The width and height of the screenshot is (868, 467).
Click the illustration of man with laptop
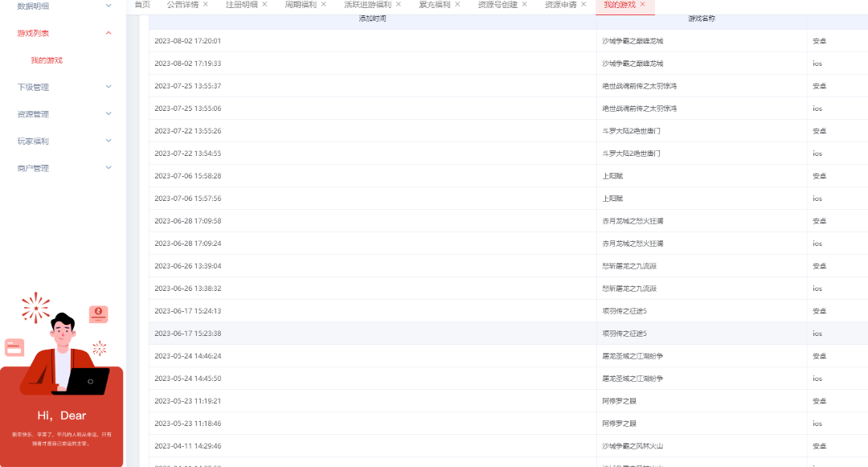[x=63, y=354]
